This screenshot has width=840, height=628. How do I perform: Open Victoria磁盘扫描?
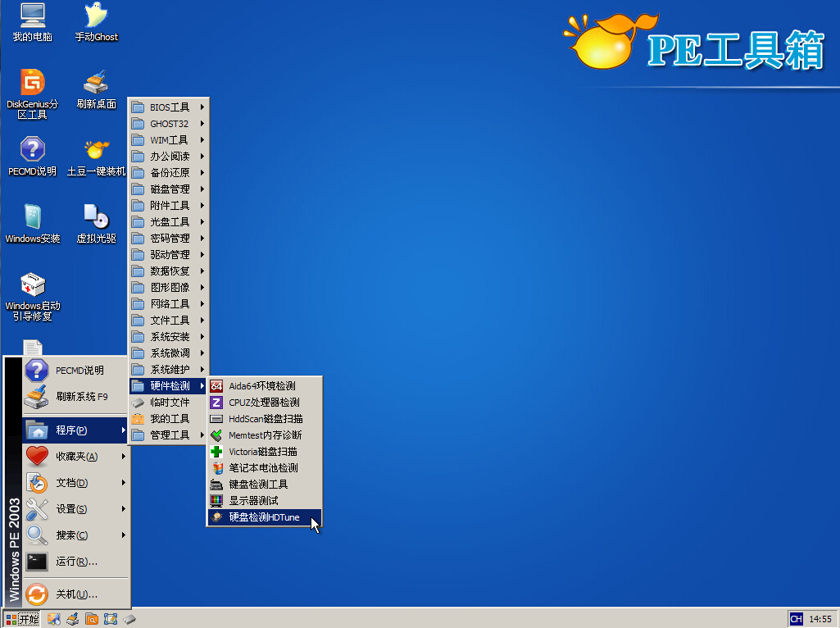click(266, 452)
